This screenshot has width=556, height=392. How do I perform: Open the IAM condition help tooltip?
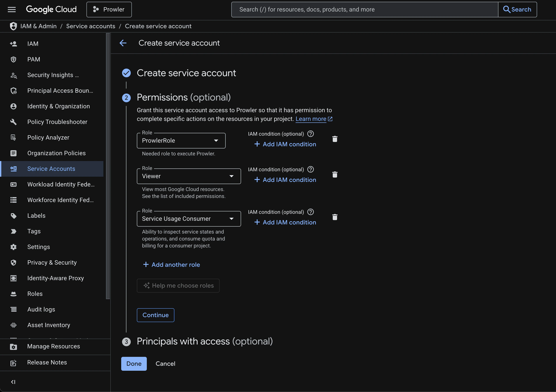click(x=310, y=133)
